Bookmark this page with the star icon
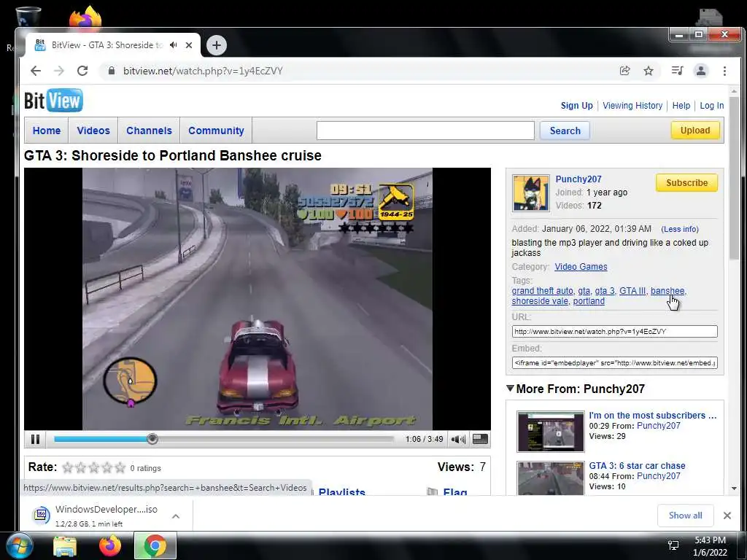Viewport: 747px width, 560px height. click(x=649, y=71)
